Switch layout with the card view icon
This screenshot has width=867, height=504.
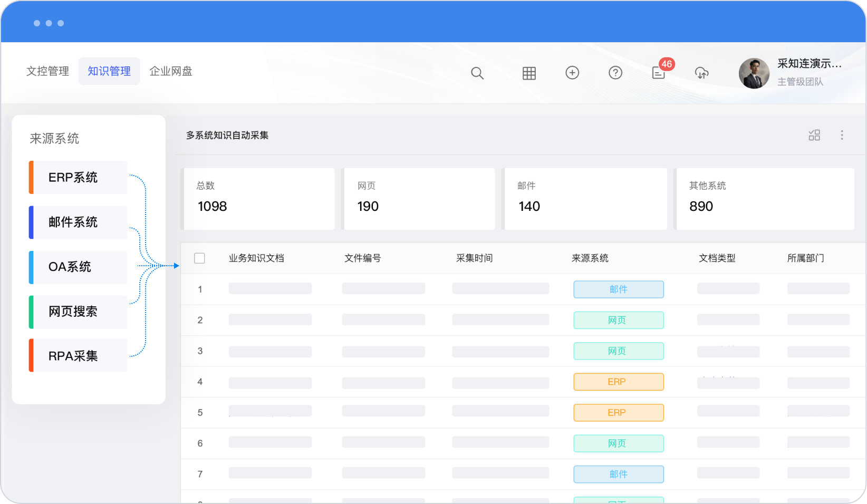coord(814,135)
